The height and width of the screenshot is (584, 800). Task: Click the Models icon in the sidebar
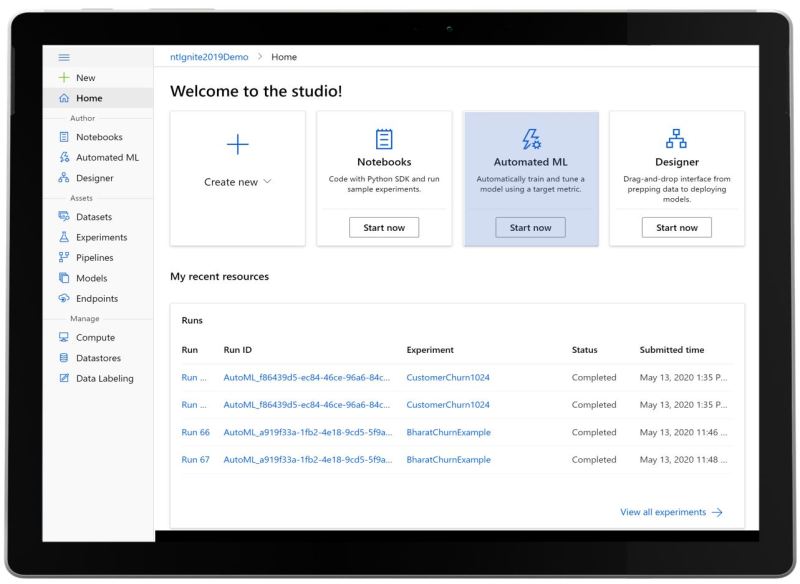tap(64, 277)
